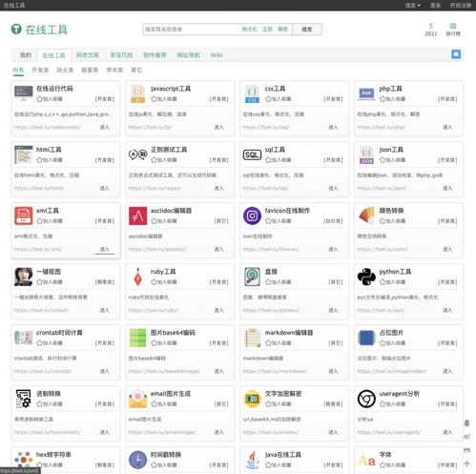Click the html工具 thumbnail icon
This screenshot has height=474, width=476.
pos(24,155)
